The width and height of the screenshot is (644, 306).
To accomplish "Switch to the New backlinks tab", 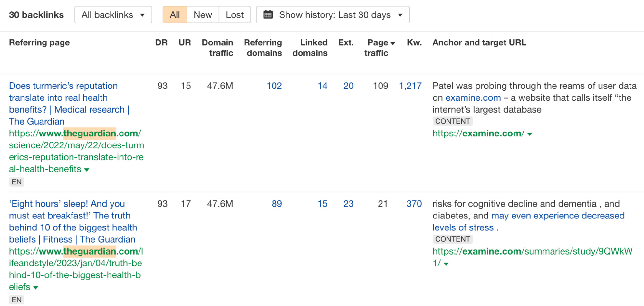I will [x=203, y=15].
